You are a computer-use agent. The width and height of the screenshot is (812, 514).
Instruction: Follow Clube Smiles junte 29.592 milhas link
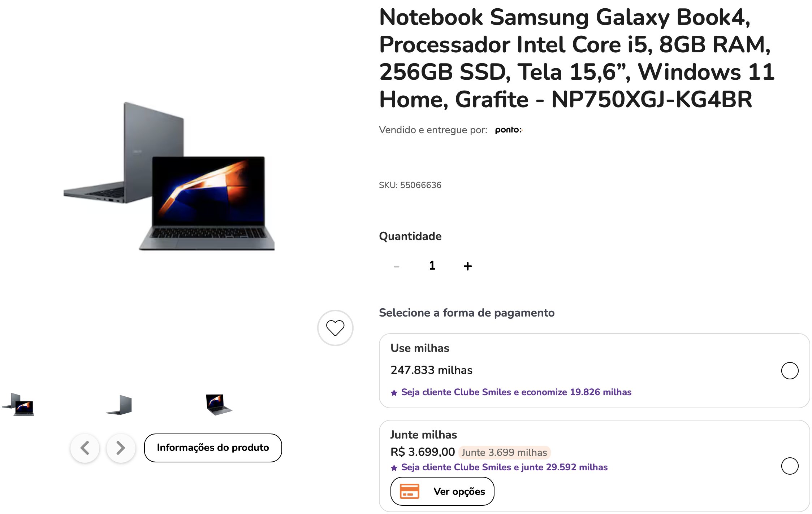pyautogui.click(x=504, y=467)
